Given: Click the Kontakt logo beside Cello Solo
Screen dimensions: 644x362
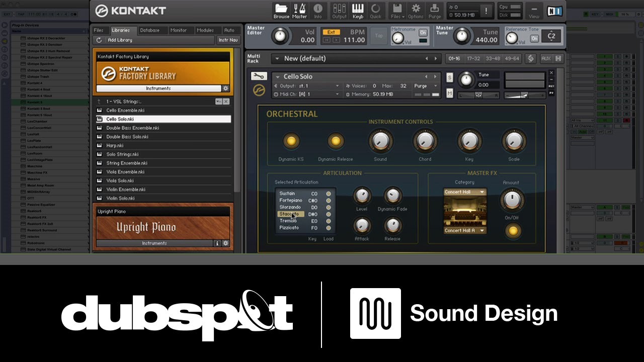Looking at the screenshot, I should (259, 90).
